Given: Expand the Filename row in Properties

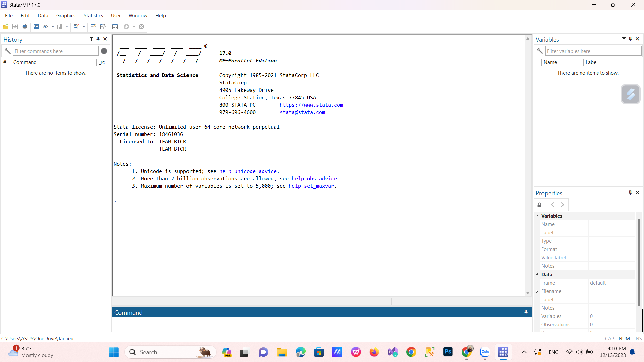Looking at the screenshot, I should (537, 291).
